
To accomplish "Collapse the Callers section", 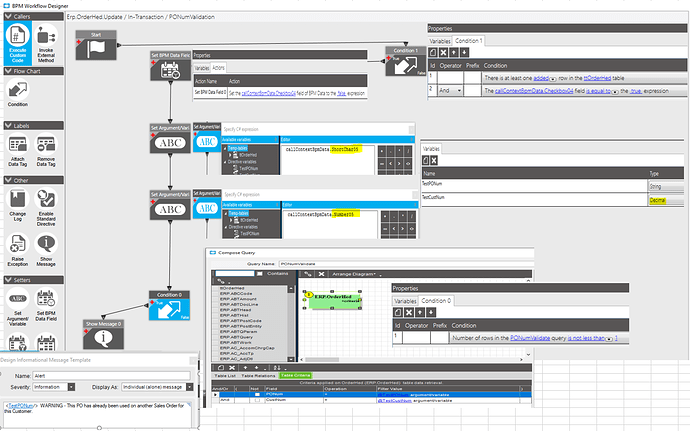I will tap(8, 16).
